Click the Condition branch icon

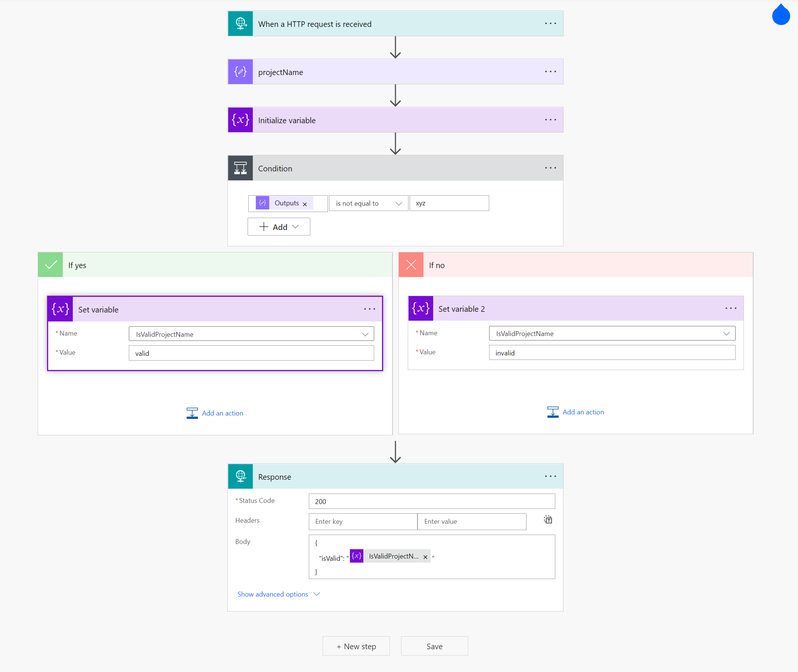[x=240, y=168]
